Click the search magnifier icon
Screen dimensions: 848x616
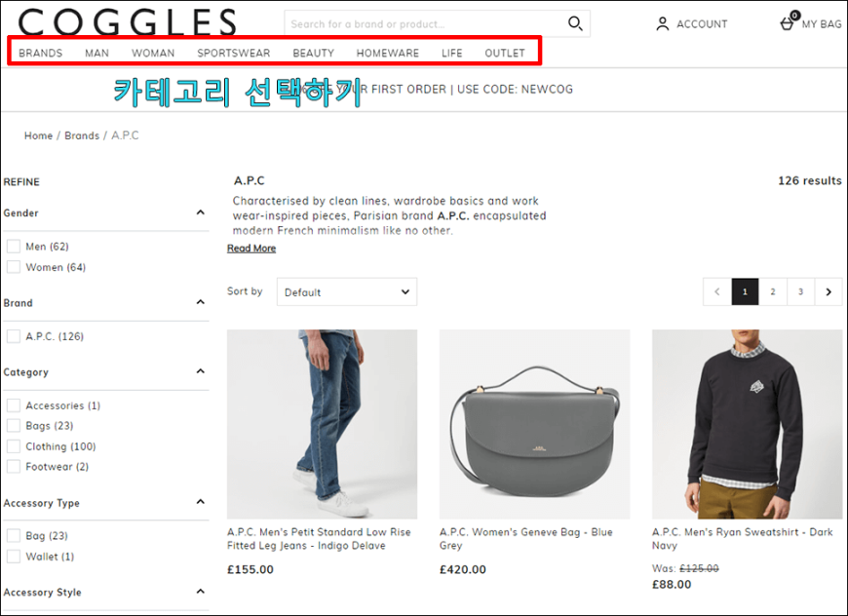(x=575, y=23)
